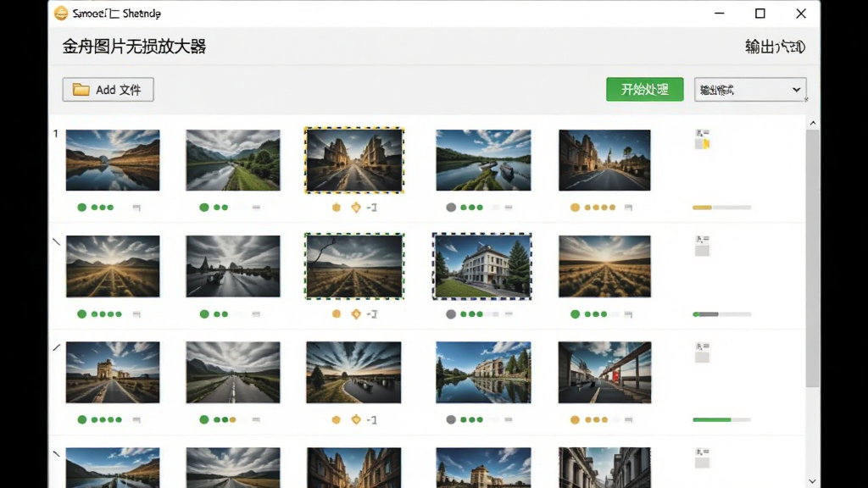This screenshot has width=868, height=488.
Task: Minimize the application window
Action: tap(719, 14)
